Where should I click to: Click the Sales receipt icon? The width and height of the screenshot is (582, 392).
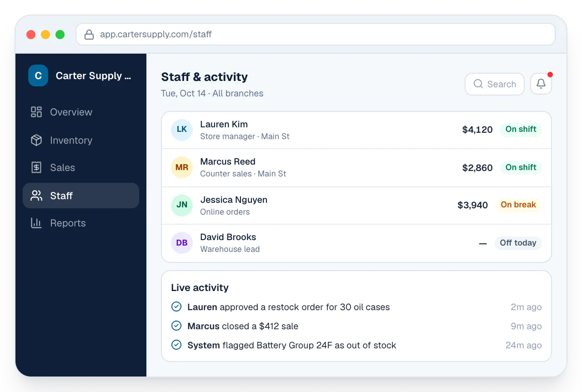(36, 167)
